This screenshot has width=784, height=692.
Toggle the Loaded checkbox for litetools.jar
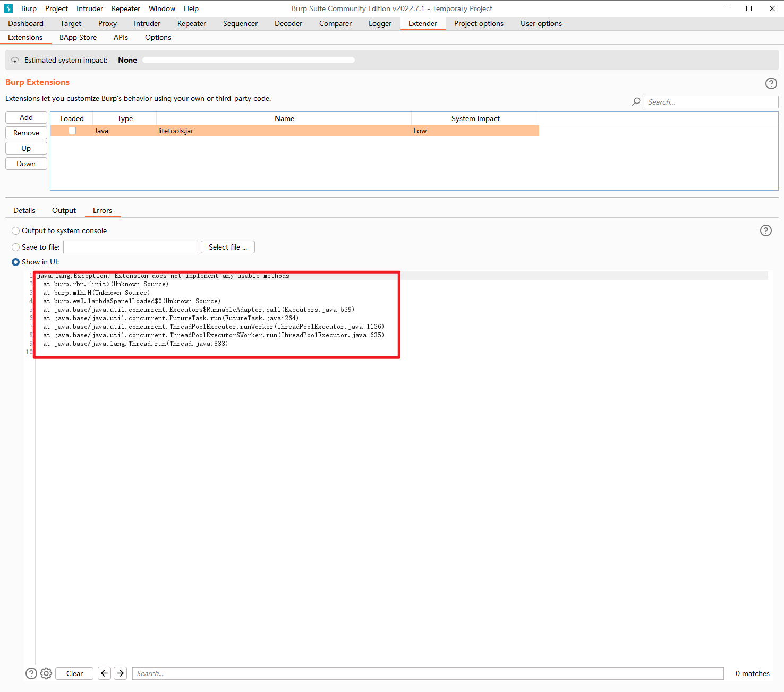pos(72,131)
